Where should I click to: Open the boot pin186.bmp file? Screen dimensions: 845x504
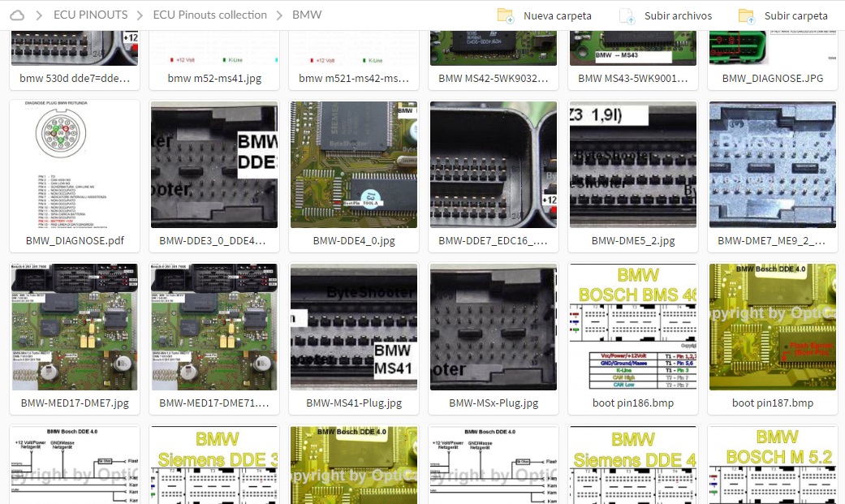tap(632, 326)
